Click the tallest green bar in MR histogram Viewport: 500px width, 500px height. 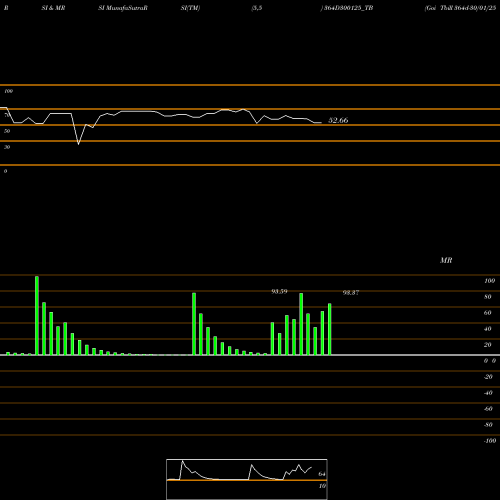point(37,315)
